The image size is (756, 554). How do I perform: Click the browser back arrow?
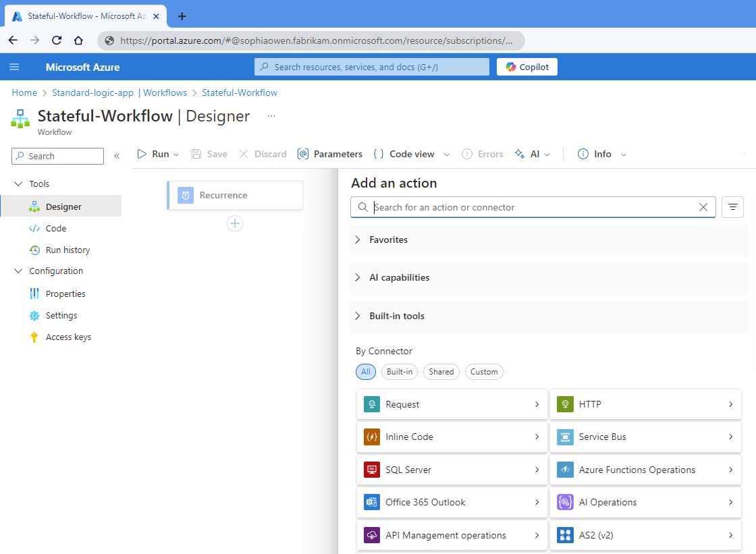tap(13, 40)
